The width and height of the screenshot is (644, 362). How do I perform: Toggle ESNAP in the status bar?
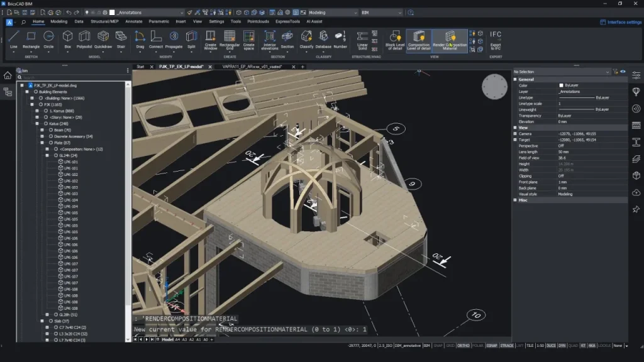coord(492,346)
